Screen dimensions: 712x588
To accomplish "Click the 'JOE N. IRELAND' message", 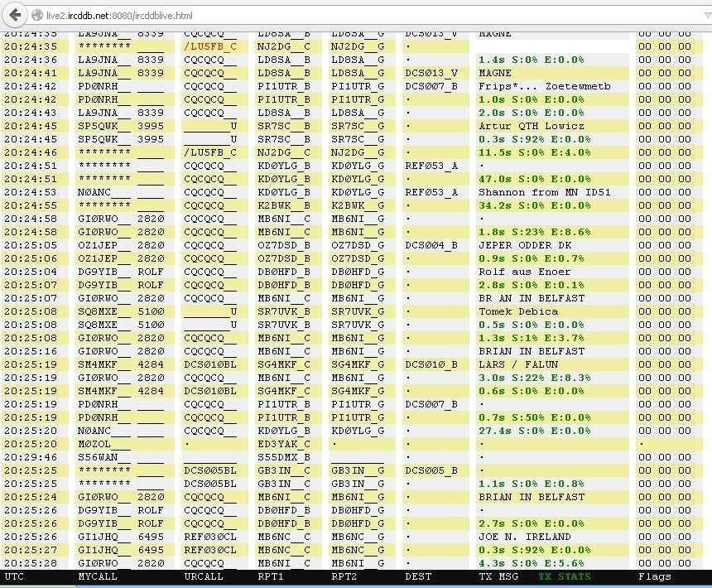I will coord(524,537).
